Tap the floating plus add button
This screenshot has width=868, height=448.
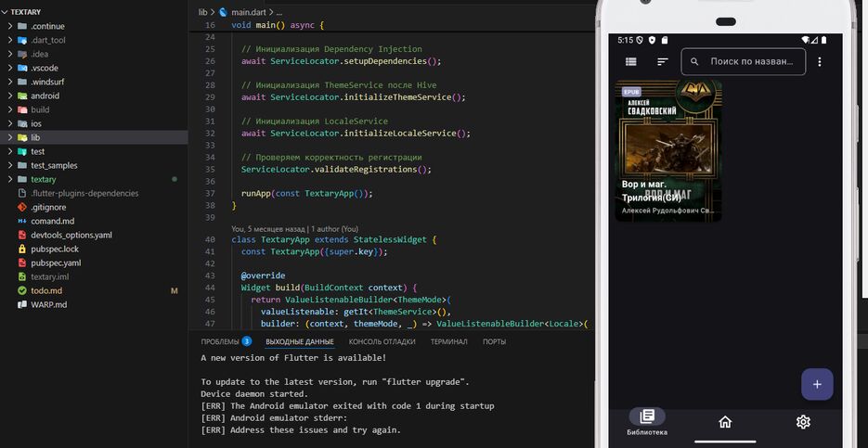pos(817,384)
